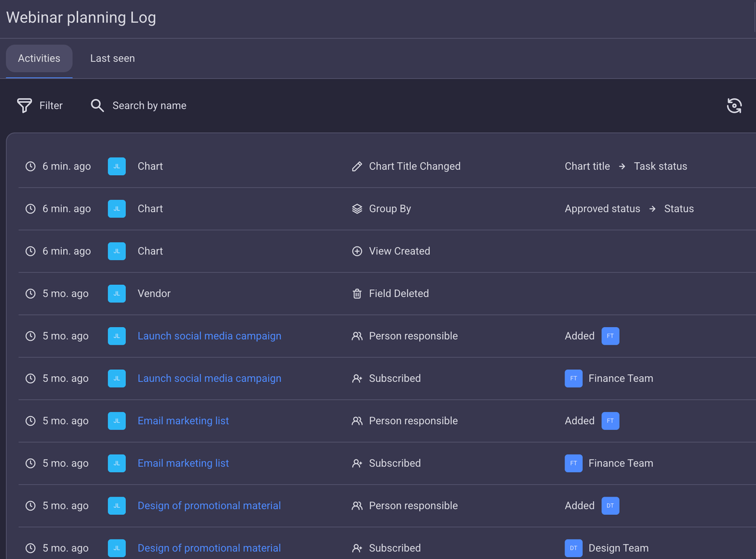
Task: Select the Activities tab
Action: (38, 58)
